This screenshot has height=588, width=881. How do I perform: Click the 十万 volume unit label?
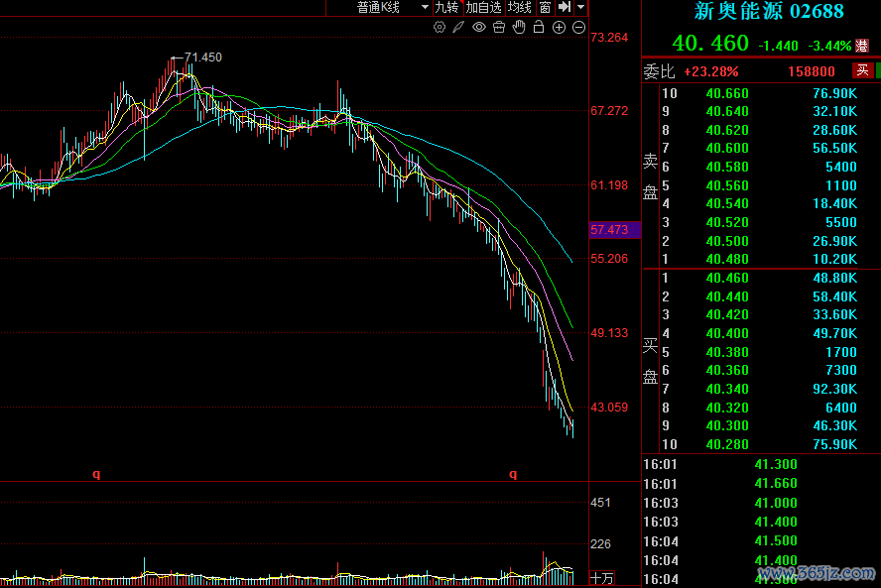click(x=602, y=578)
